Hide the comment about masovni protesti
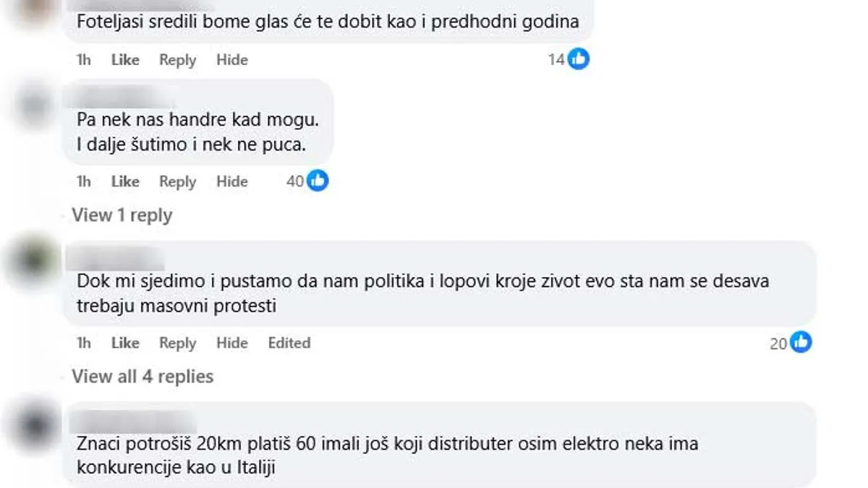This screenshot has height=488, width=868. coord(232,343)
